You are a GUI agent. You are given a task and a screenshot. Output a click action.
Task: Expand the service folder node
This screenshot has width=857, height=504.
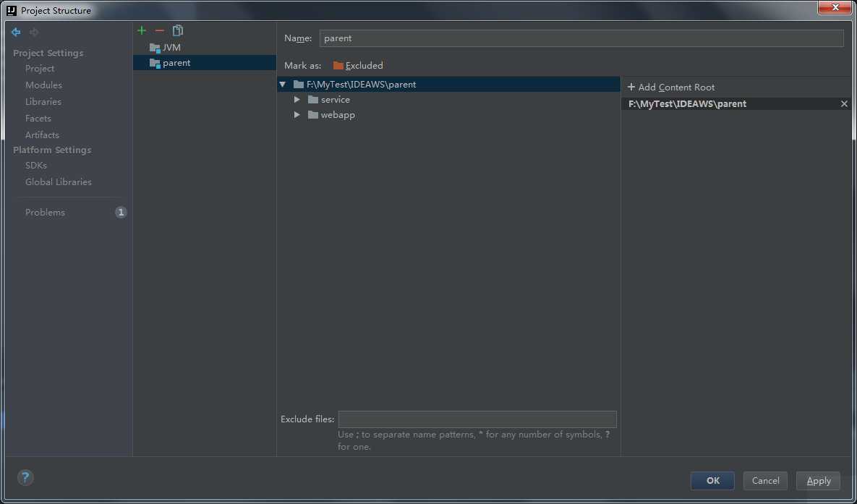pos(297,100)
